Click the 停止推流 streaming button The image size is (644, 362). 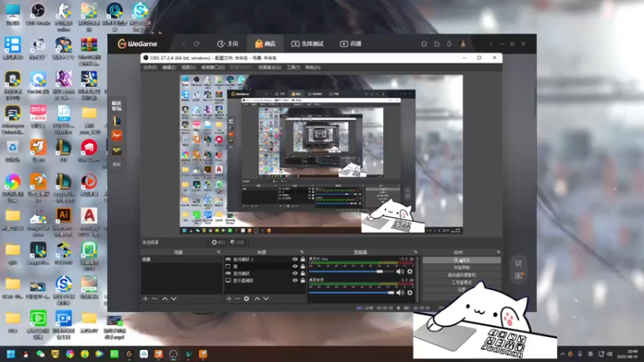point(461,260)
